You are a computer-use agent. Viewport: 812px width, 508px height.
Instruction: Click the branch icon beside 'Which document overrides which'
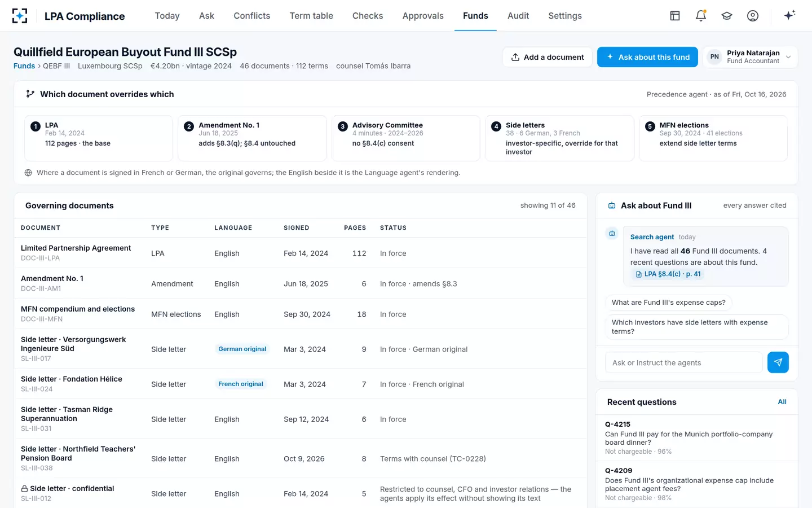click(30, 94)
